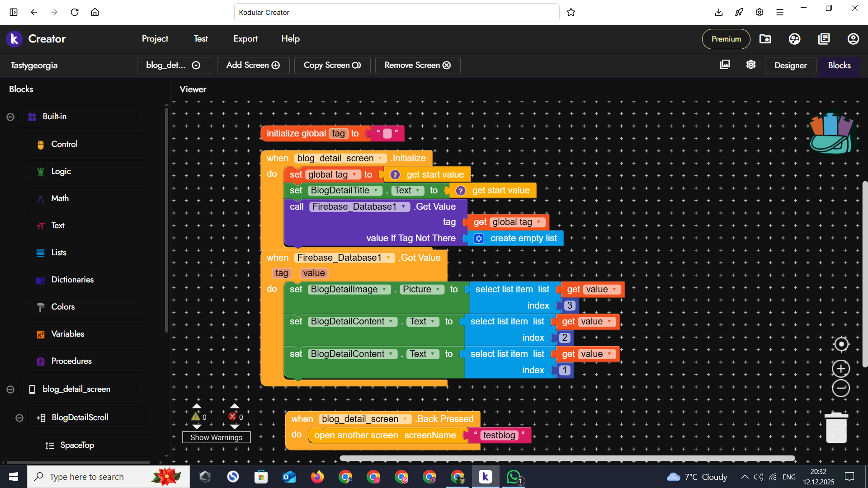Toggle the error counter icon
Viewport: 868px width, 488px height.
coord(232,417)
